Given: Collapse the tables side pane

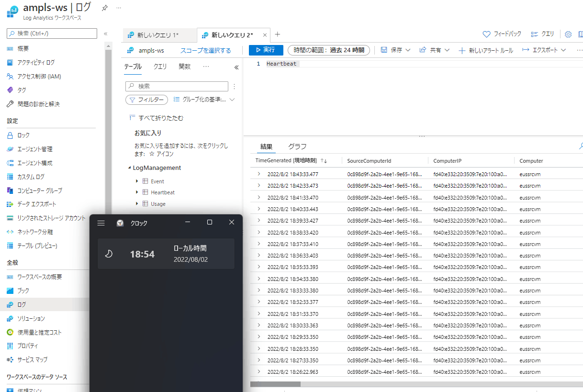Looking at the screenshot, I should pyautogui.click(x=236, y=67).
